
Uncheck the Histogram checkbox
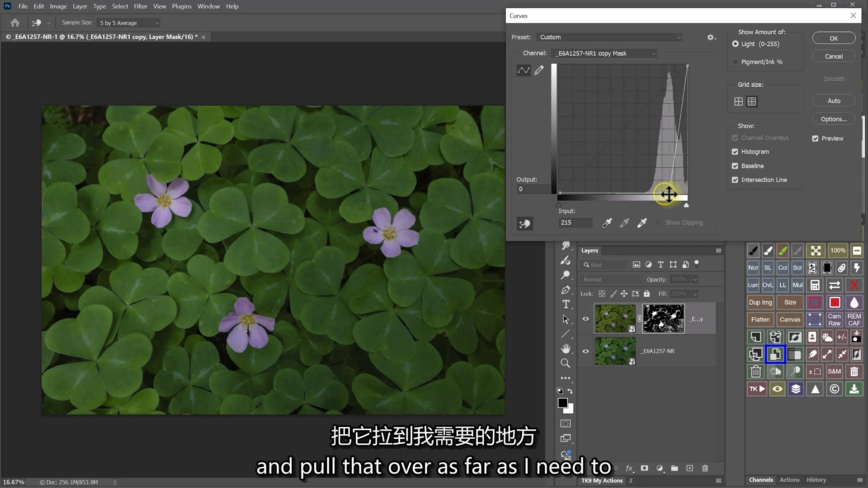coord(735,152)
